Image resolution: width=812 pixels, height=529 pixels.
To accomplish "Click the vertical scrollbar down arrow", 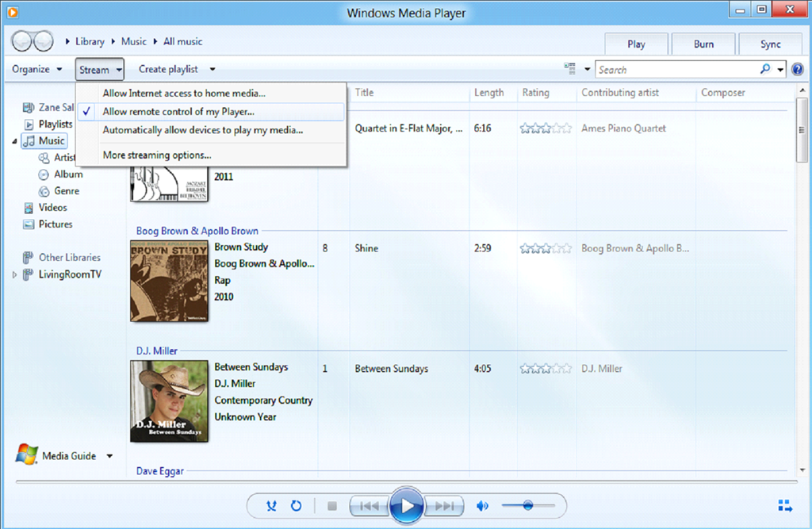I will (x=802, y=470).
